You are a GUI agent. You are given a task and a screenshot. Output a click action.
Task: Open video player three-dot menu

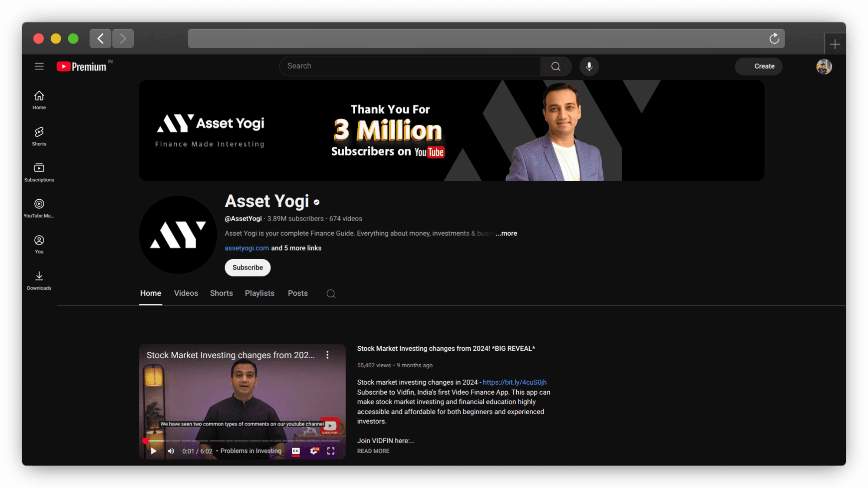pyautogui.click(x=327, y=355)
